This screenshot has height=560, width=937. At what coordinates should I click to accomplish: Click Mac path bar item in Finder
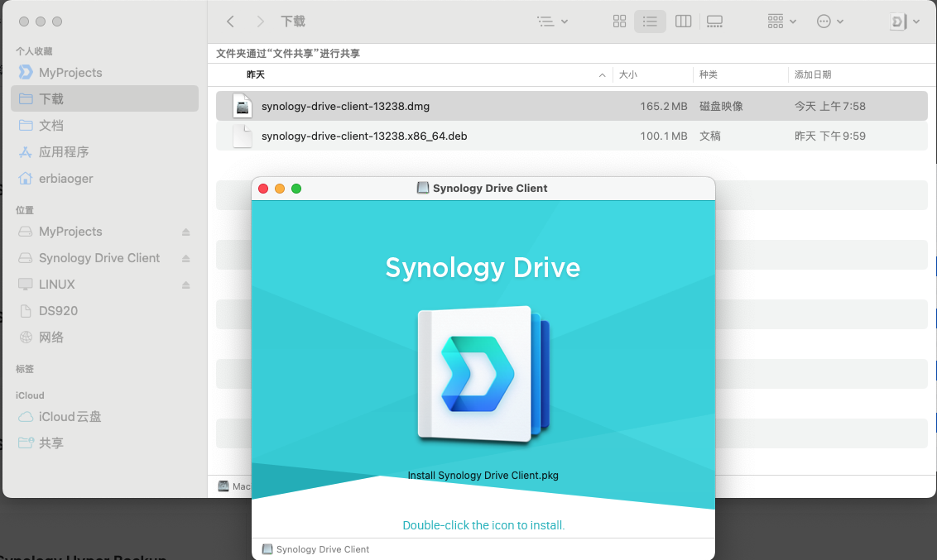[234, 486]
